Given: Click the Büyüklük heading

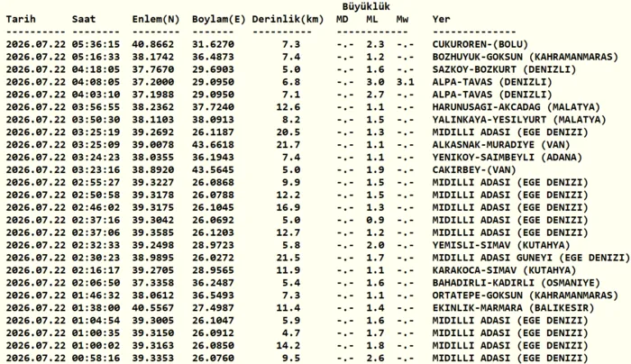Looking at the screenshot, I should pyautogui.click(x=366, y=6).
